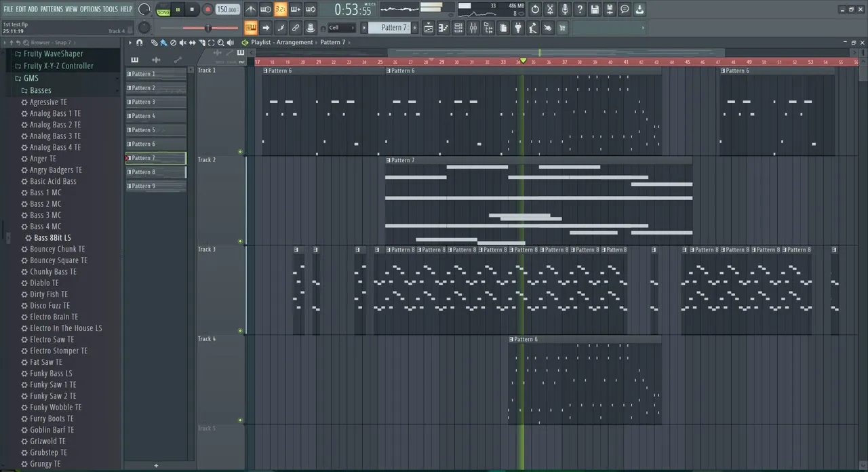Open the plugin picker plug icon
The width and height of the screenshot is (868, 472).
tap(518, 28)
